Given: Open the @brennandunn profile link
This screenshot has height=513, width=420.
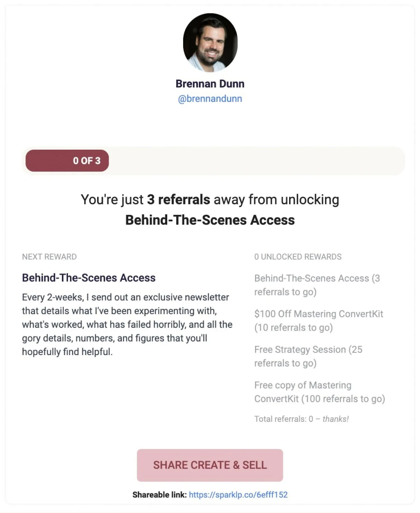Looking at the screenshot, I should (210, 99).
